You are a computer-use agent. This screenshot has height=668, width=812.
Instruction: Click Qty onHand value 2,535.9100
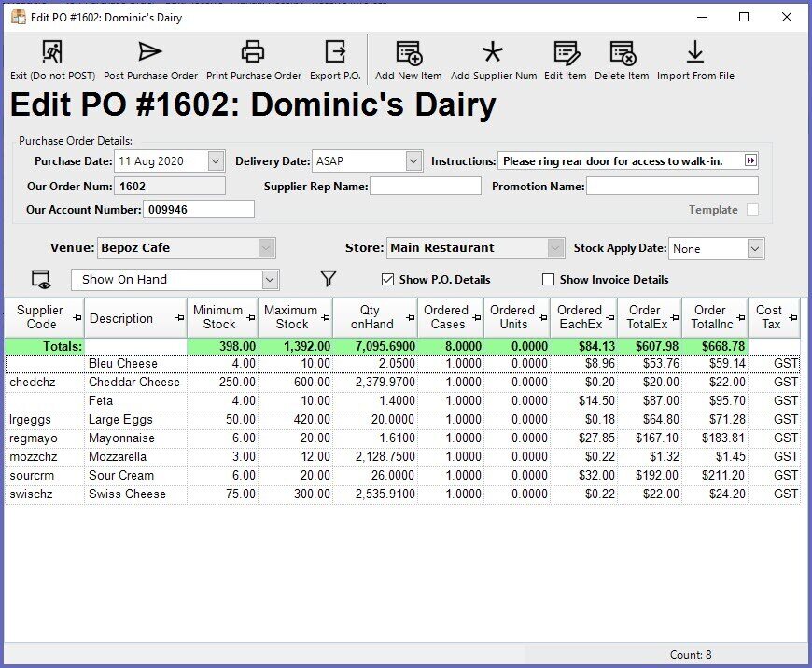tap(385, 494)
